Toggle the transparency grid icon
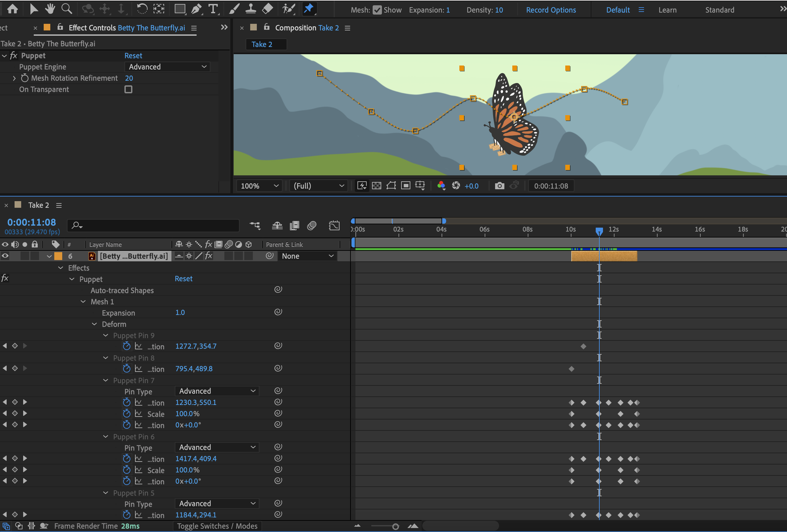Screen dimensions: 787x532 click(376, 186)
